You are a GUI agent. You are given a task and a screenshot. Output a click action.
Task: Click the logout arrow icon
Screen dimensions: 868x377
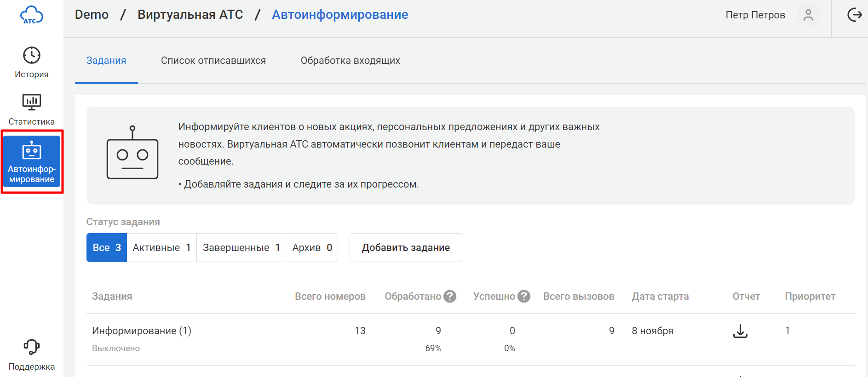coord(854,15)
